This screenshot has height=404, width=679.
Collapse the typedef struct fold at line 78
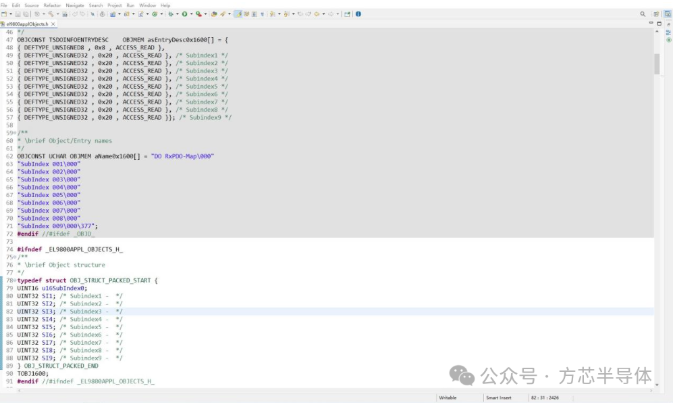[15, 281]
